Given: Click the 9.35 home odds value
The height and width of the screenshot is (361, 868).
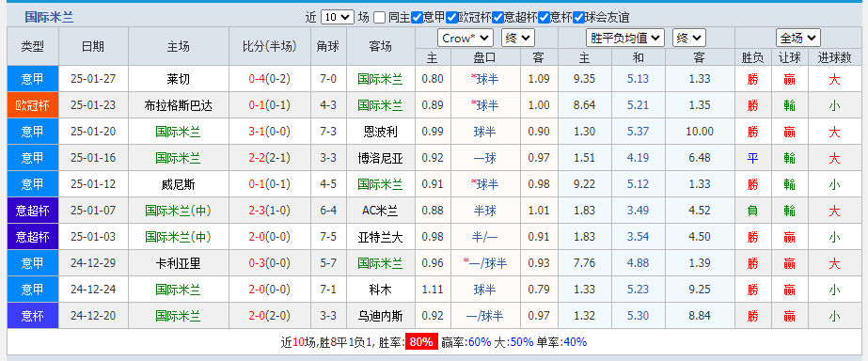Looking at the screenshot, I should click(x=585, y=79).
